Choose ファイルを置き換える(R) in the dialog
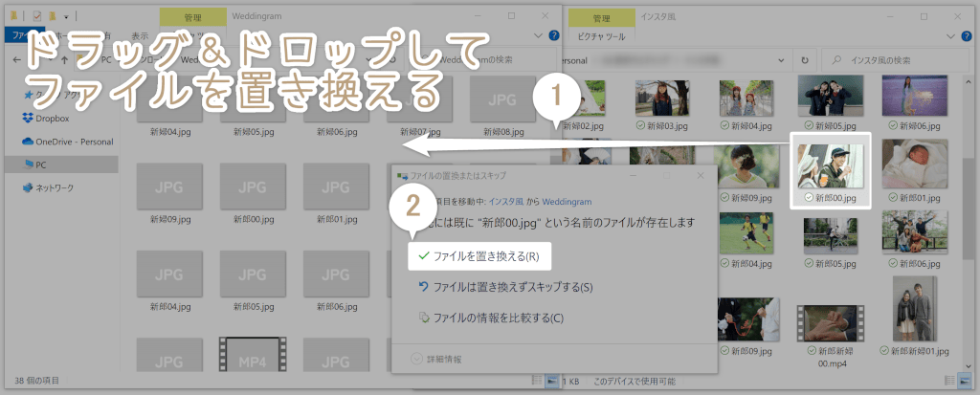This screenshot has width=980, height=395. pos(479,255)
